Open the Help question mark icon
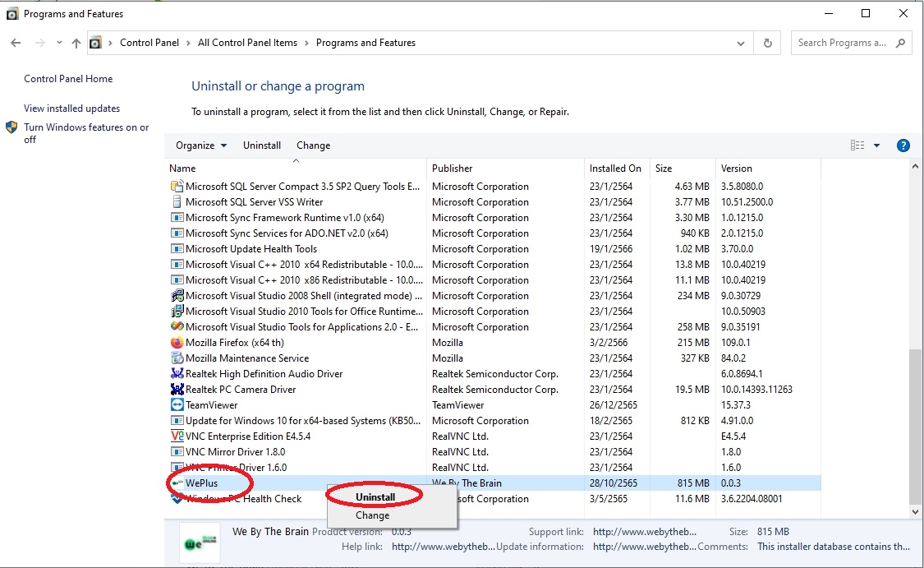The height and width of the screenshot is (568, 924). click(x=903, y=145)
